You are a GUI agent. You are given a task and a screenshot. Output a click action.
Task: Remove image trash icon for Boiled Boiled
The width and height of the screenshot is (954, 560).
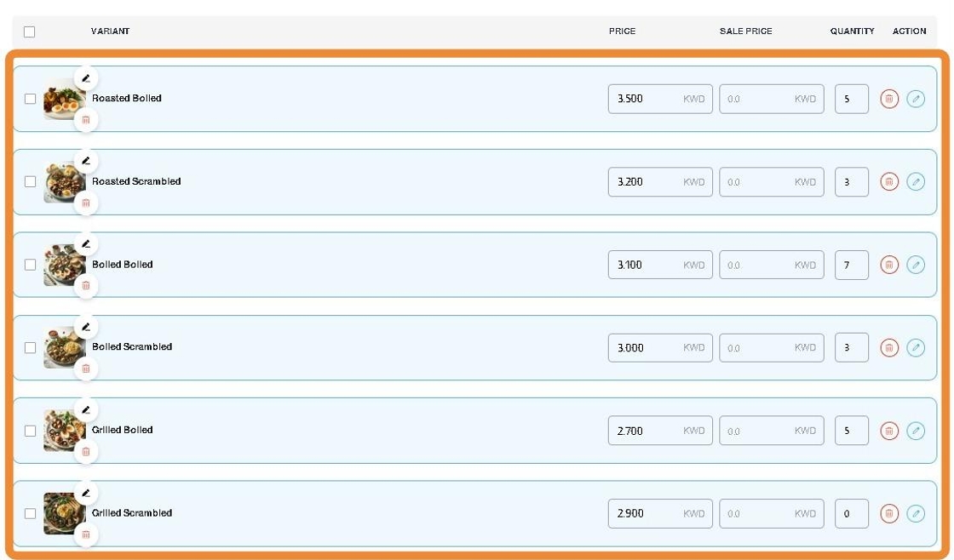[86, 285]
